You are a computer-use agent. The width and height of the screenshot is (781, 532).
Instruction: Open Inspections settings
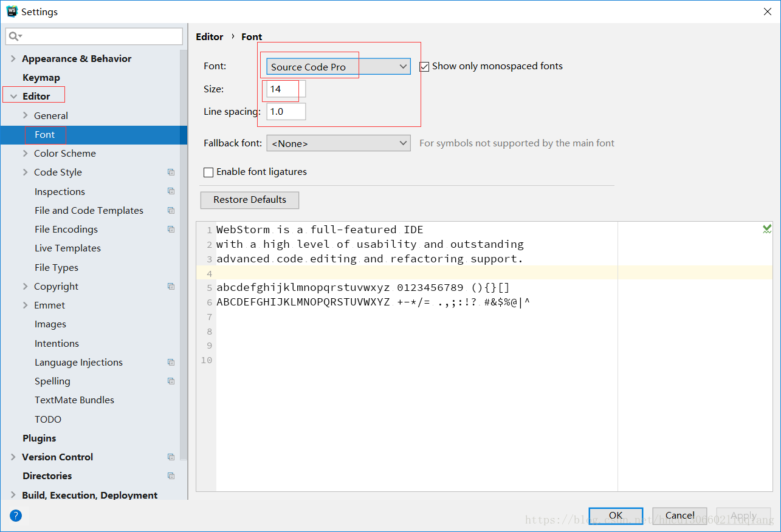(x=60, y=191)
